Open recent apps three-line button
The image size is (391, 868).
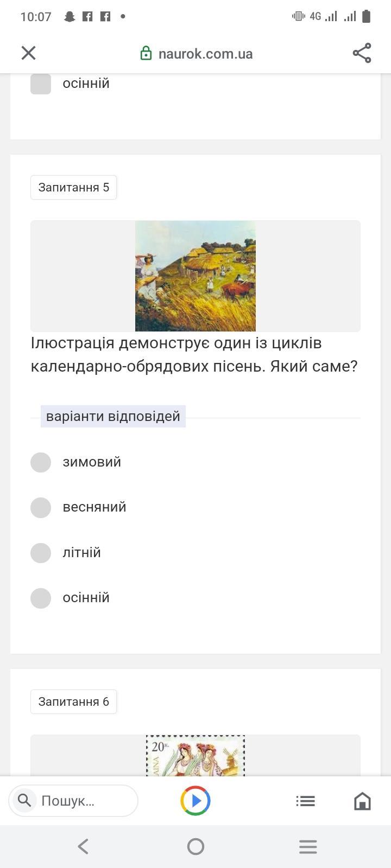[308, 846]
